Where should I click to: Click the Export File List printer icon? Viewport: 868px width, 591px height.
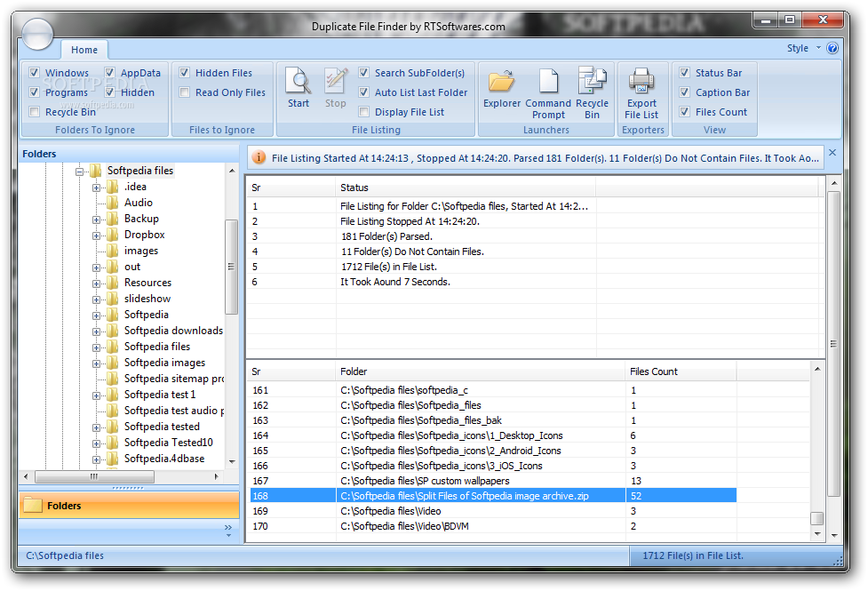(641, 80)
